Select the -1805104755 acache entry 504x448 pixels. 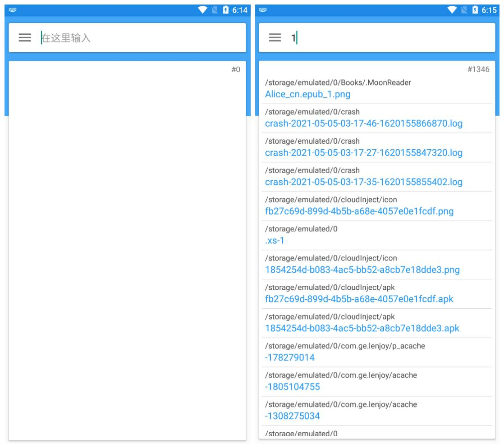[x=292, y=387]
